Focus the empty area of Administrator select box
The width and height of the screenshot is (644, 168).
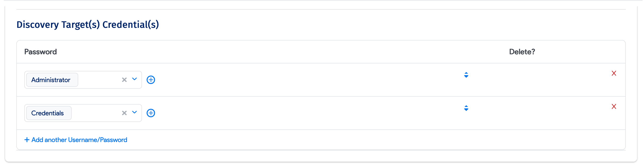(99, 80)
